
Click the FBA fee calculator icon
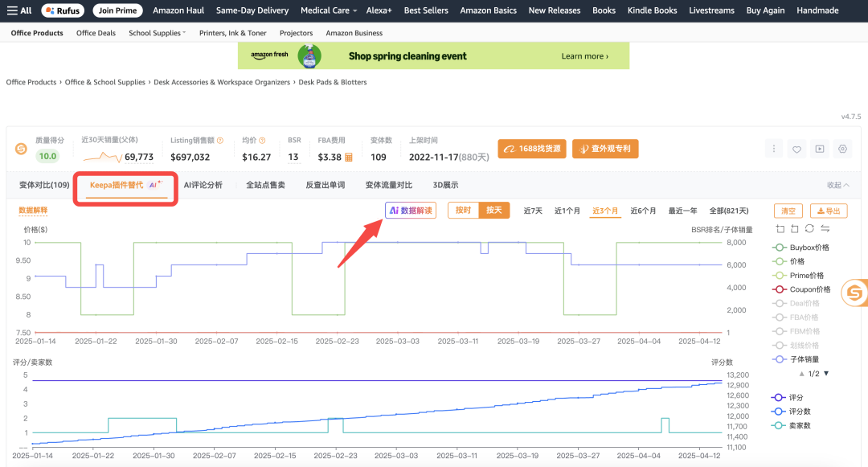point(349,158)
